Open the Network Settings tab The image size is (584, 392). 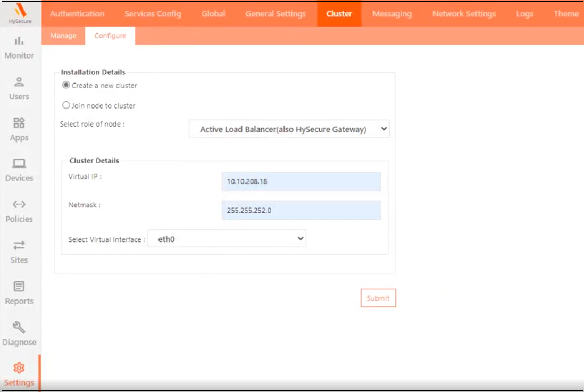coord(463,14)
